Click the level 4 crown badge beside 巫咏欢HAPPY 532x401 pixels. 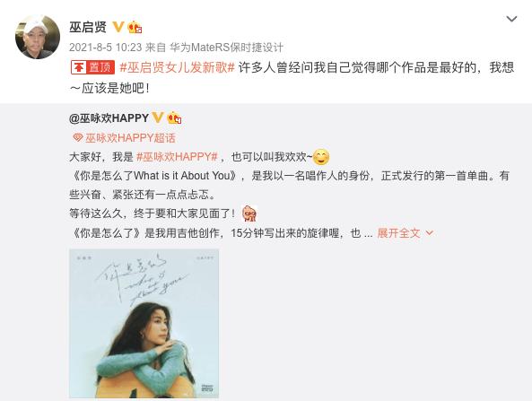[174, 118]
